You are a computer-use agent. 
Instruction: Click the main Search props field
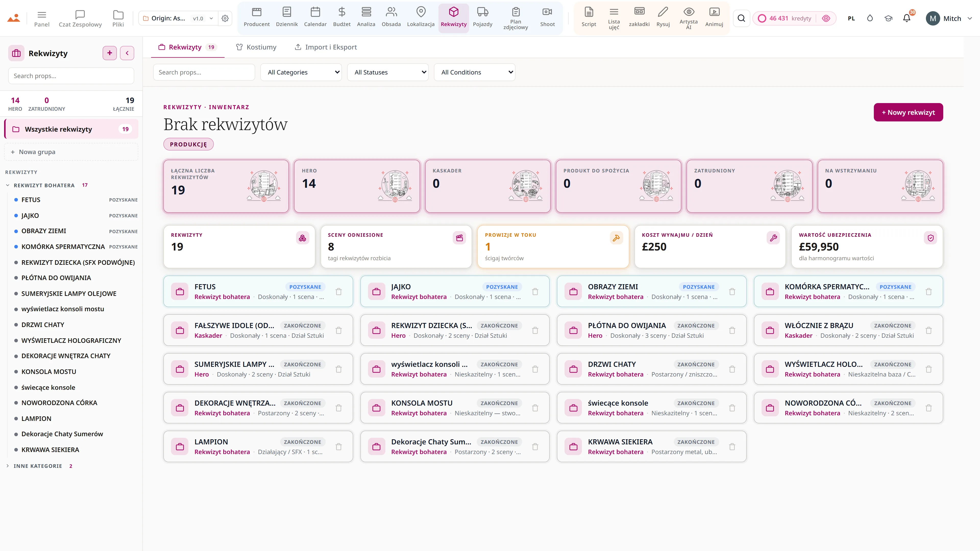[204, 72]
